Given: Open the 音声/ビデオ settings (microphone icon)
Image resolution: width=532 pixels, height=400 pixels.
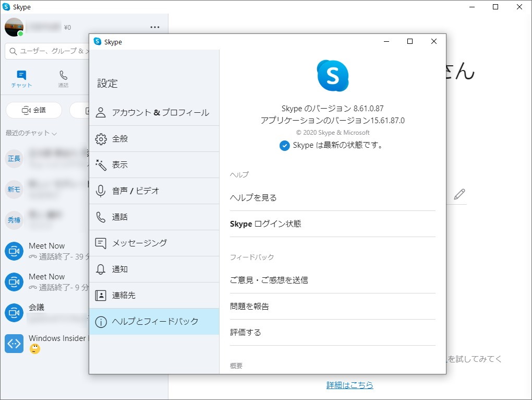Looking at the screenshot, I should point(101,191).
